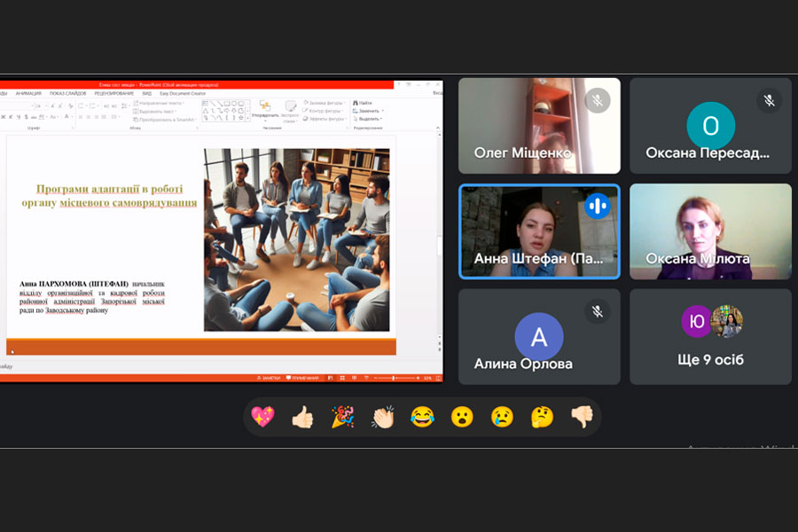Open Контур фигуры shape outline dropdown

point(325,111)
